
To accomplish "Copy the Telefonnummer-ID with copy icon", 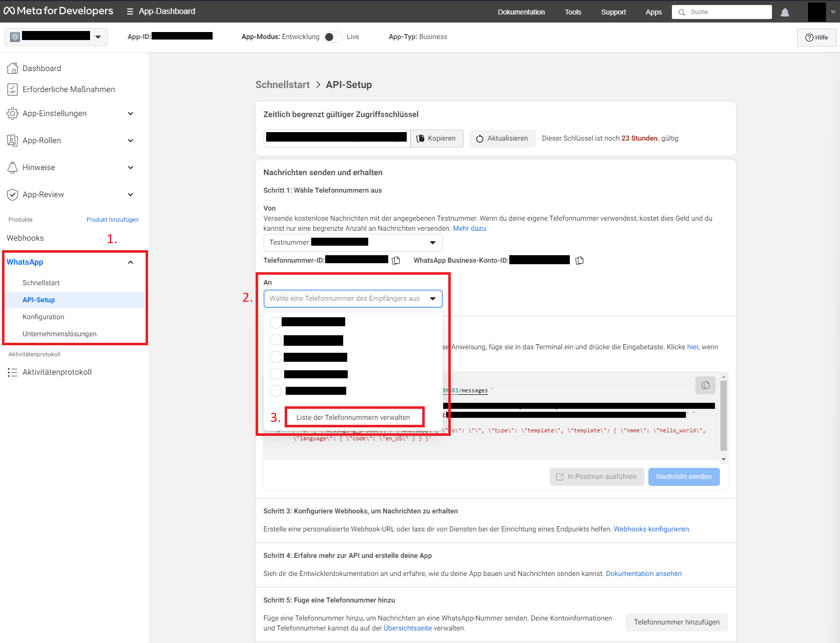I will point(396,260).
